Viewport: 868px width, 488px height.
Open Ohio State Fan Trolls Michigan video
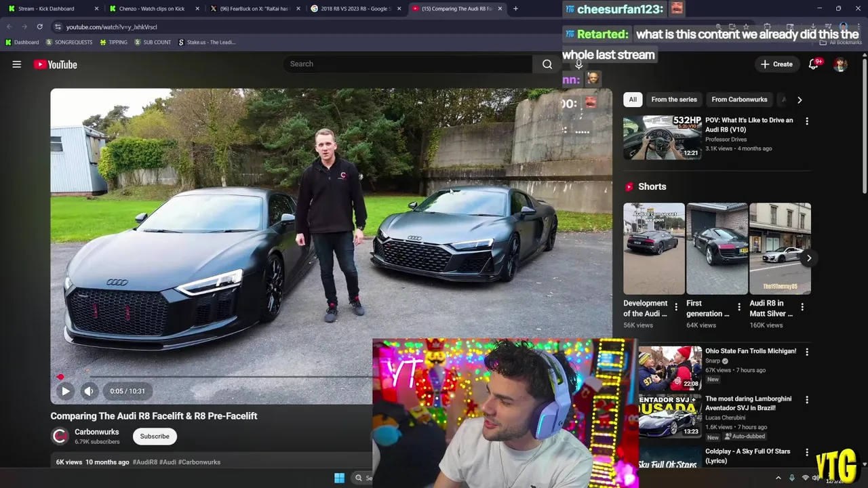point(751,351)
